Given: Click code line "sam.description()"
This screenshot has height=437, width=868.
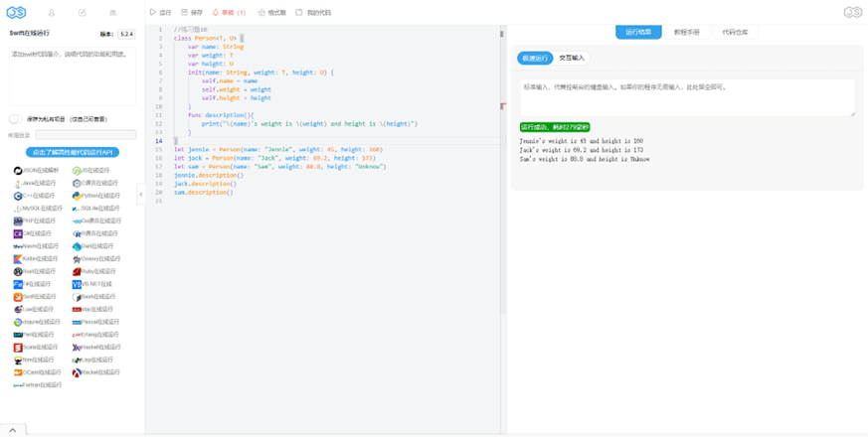Looking at the screenshot, I should [204, 192].
